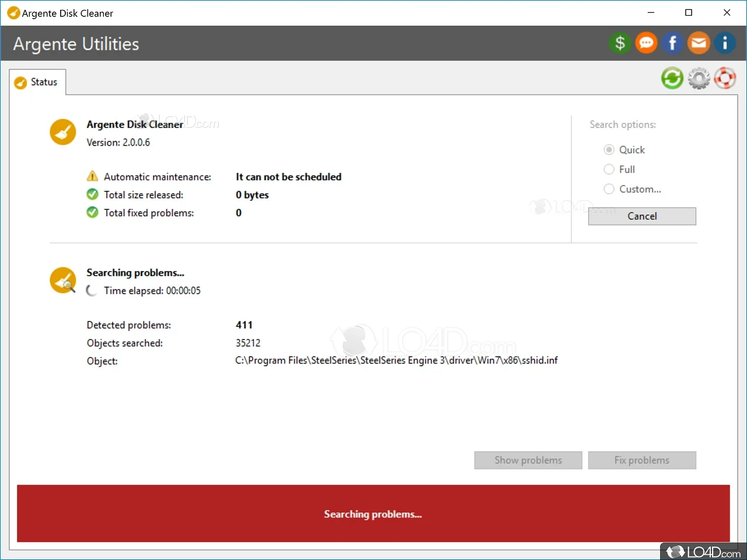Screen dimensions: 747x560
Task: Click the email contact icon
Action: click(x=699, y=43)
